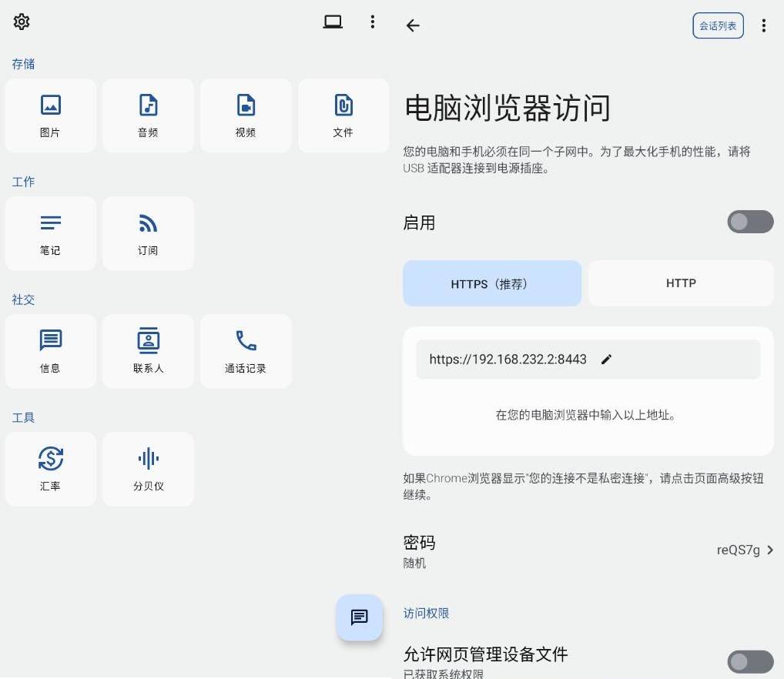Click the computer screen icon in toolbar

pos(332,22)
